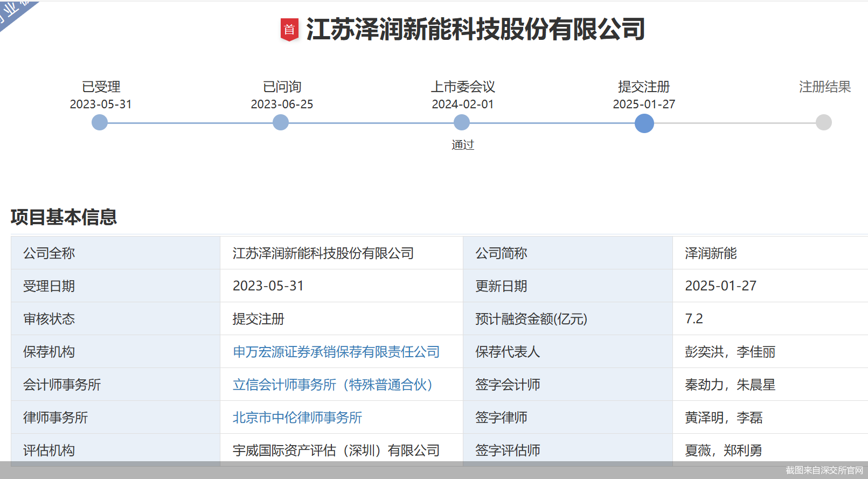Click the 已受理 timeline step circle

(x=100, y=123)
